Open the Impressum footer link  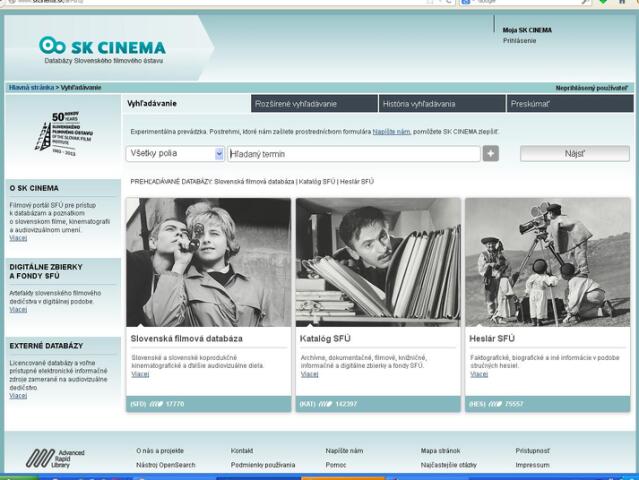[x=532, y=465]
